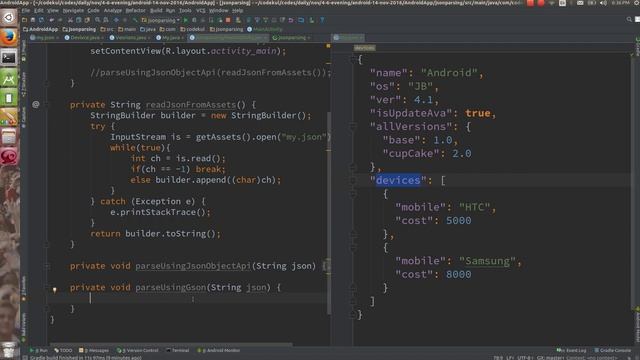640x360 pixels.
Task: Open the Version Control tool window
Action: tap(138, 350)
